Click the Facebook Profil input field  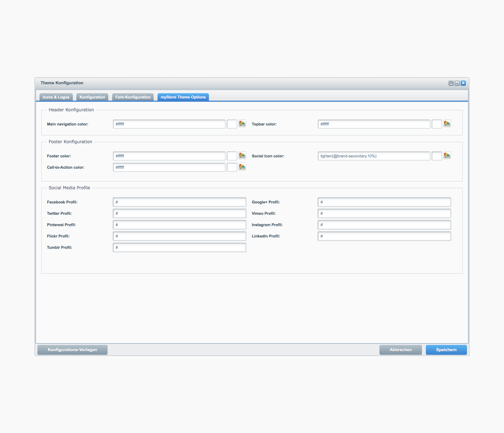[x=180, y=202]
